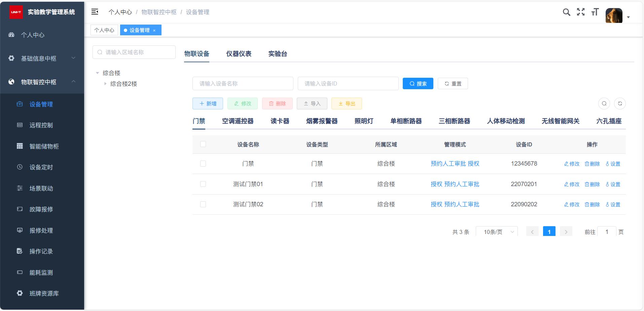Switch to the 仪器仪表 tab
Viewport: 644px width, 311px height.
[x=239, y=54]
